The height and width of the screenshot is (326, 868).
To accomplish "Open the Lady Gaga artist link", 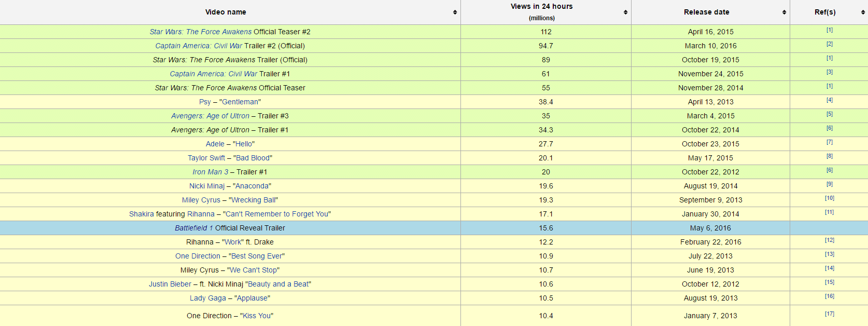I will [207, 298].
